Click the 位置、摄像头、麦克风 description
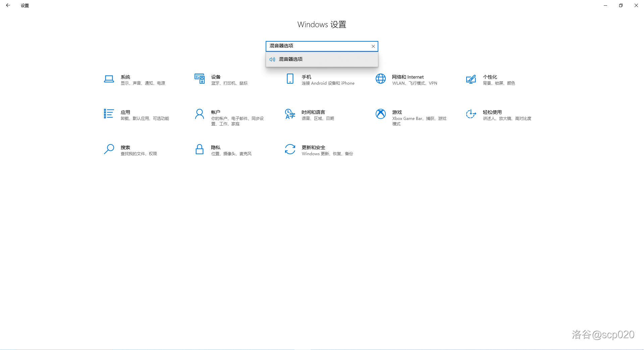The width and height of the screenshot is (644, 350). [x=231, y=154]
